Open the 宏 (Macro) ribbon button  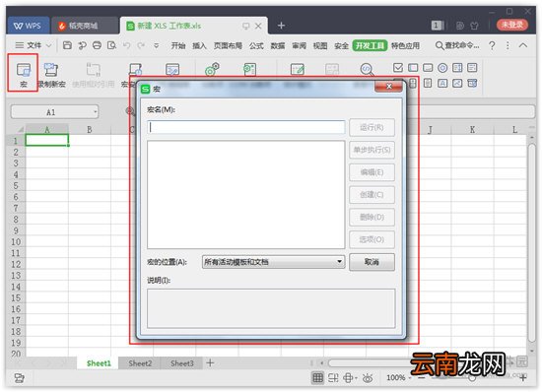(x=24, y=74)
